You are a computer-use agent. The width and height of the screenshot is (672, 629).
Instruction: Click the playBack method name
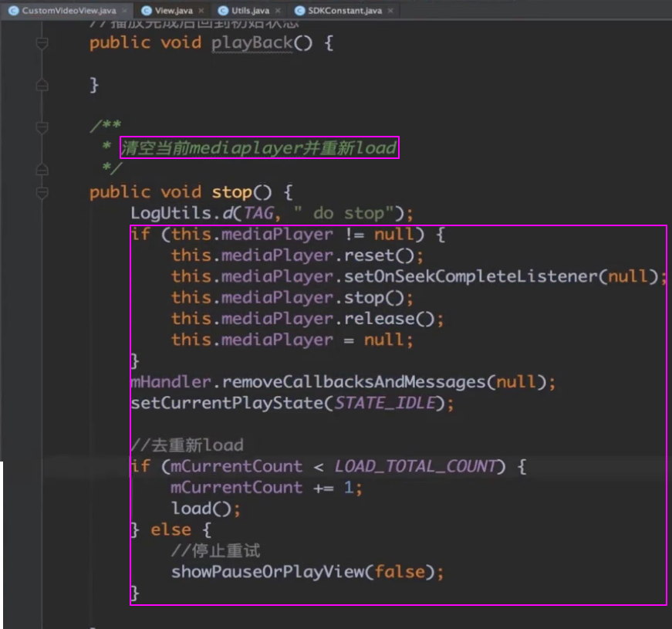click(252, 42)
